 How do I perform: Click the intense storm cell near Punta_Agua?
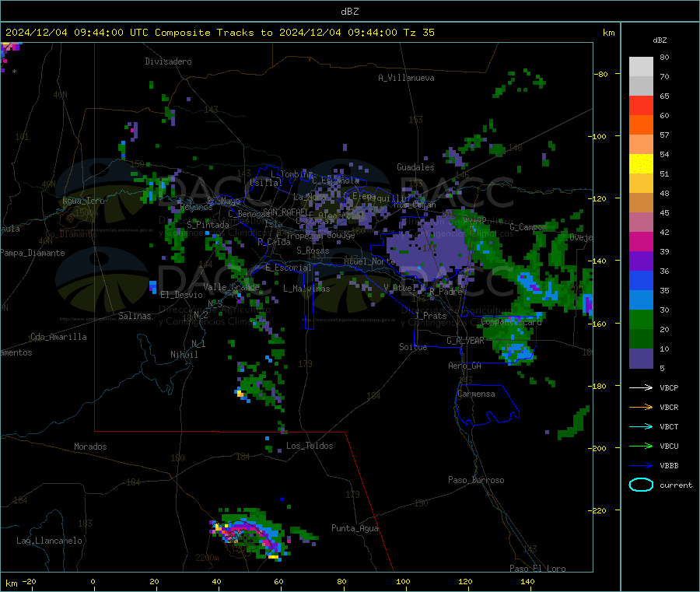click(x=251, y=534)
